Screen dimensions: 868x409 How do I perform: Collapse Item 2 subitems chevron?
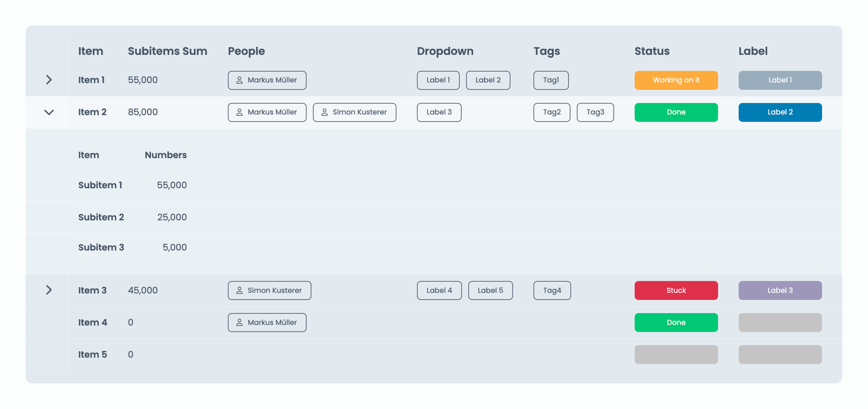49,112
